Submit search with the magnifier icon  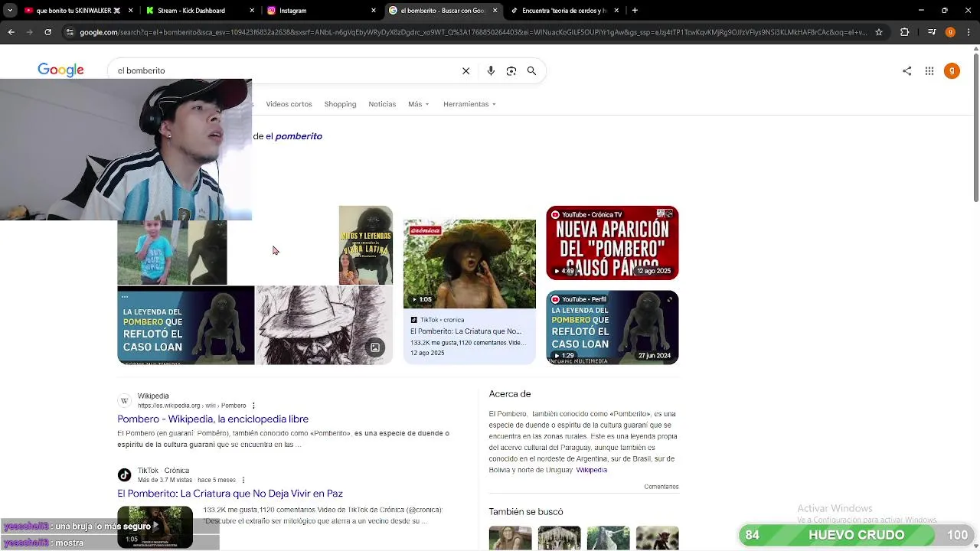tap(531, 70)
